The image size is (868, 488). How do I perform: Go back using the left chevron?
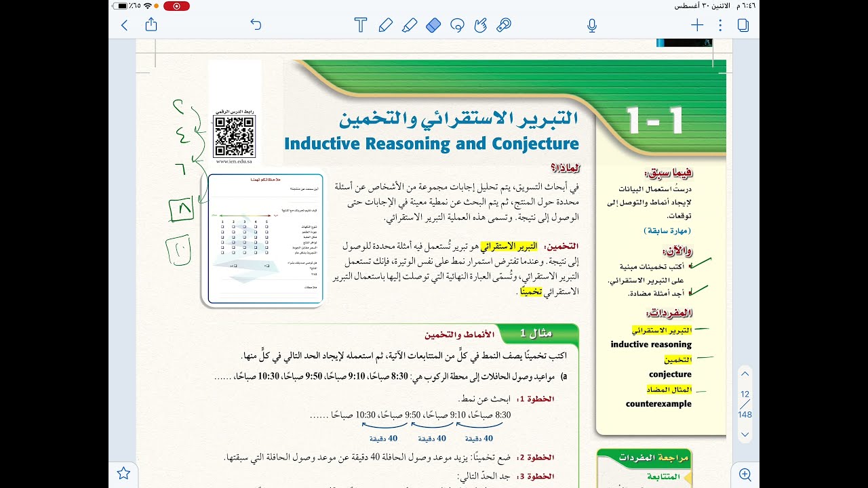tap(124, 25)
